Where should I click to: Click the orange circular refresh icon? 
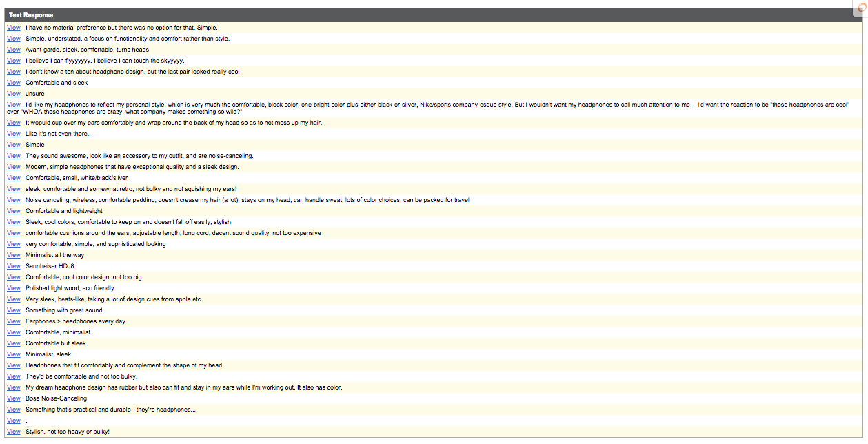862,6
